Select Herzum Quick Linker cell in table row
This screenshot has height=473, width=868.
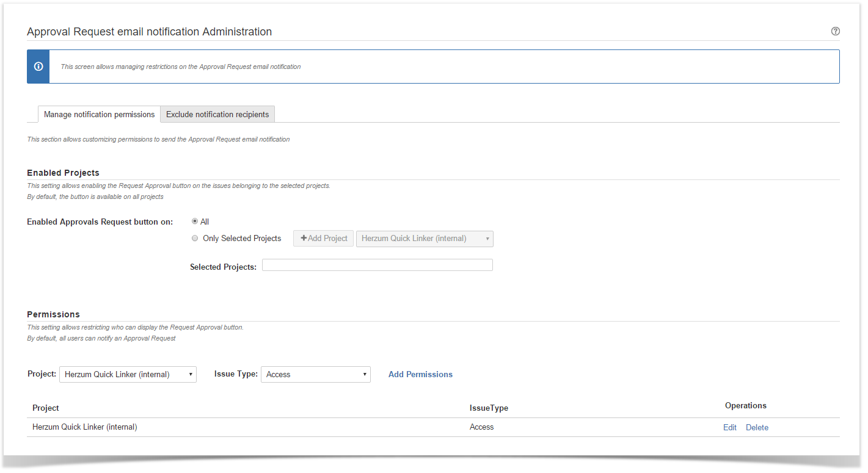[85, 427]
